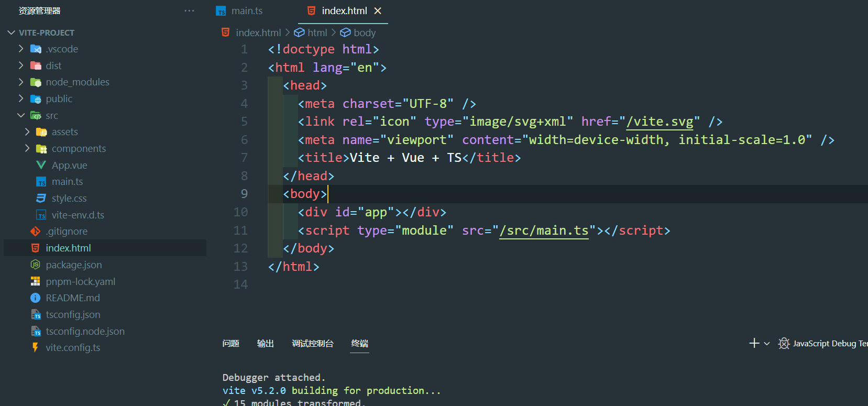Close the index.html editor tab
The image size is (868, 406).
pyautogui.click(x=378, y=11)
